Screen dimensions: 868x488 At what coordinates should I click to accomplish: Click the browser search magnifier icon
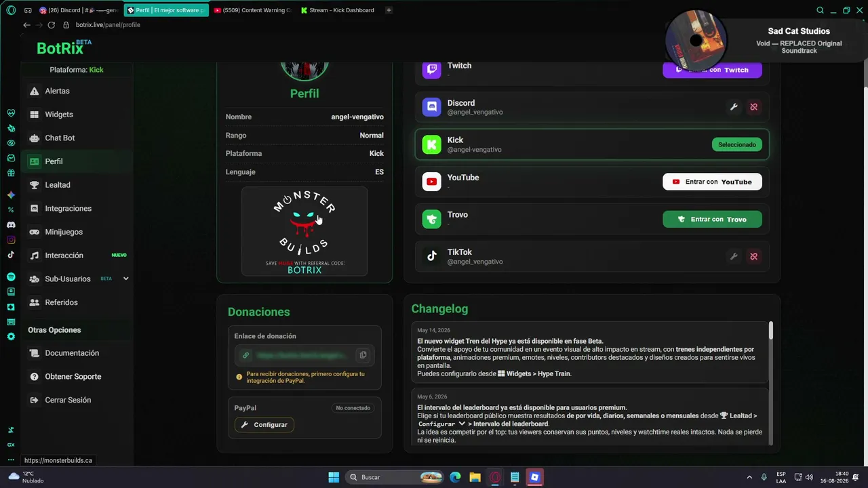click(820, 10)
